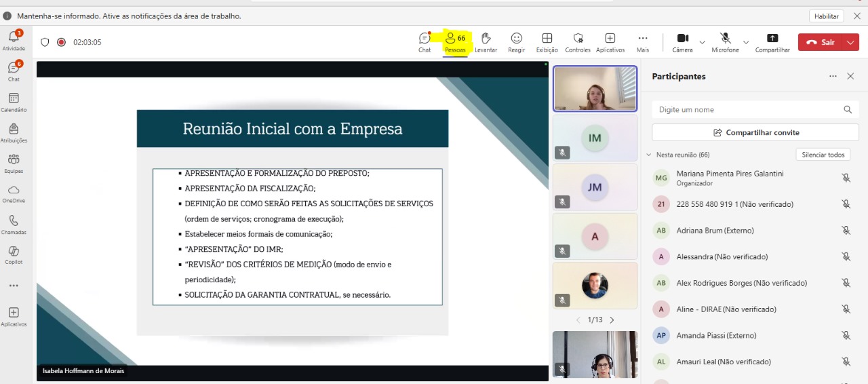Image resolution: width=868 pixels, height=384 pixels.
Task: Open the Controles meeting toolbar button
Action: pyautogui.click(x=578, y=42)
